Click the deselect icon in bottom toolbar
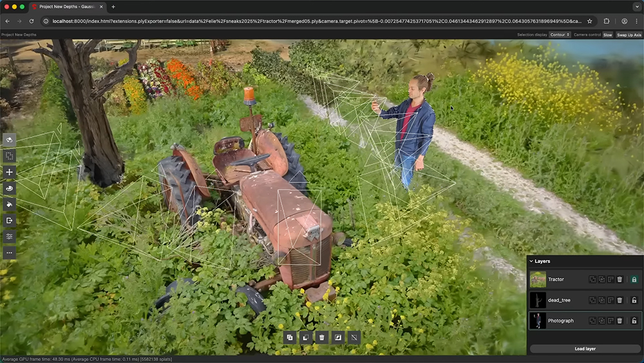The width and height of the screenshot is (644, 363). tap(354, 337)
